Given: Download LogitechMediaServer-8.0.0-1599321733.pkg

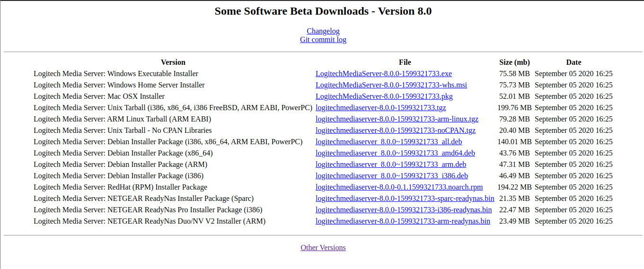Looking at the screenshot, I should [x=384, y=96].
